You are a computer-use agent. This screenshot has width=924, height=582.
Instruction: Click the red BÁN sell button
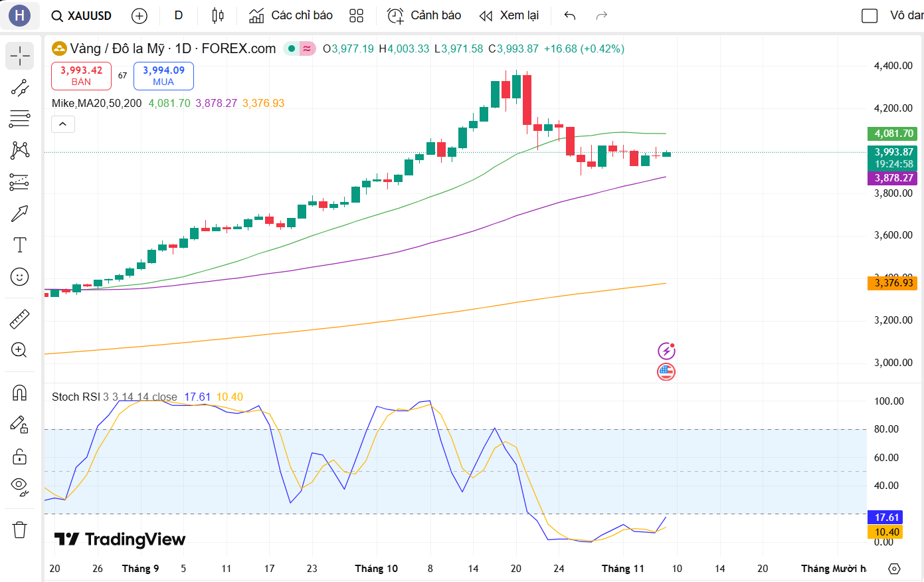pos(81,76)
